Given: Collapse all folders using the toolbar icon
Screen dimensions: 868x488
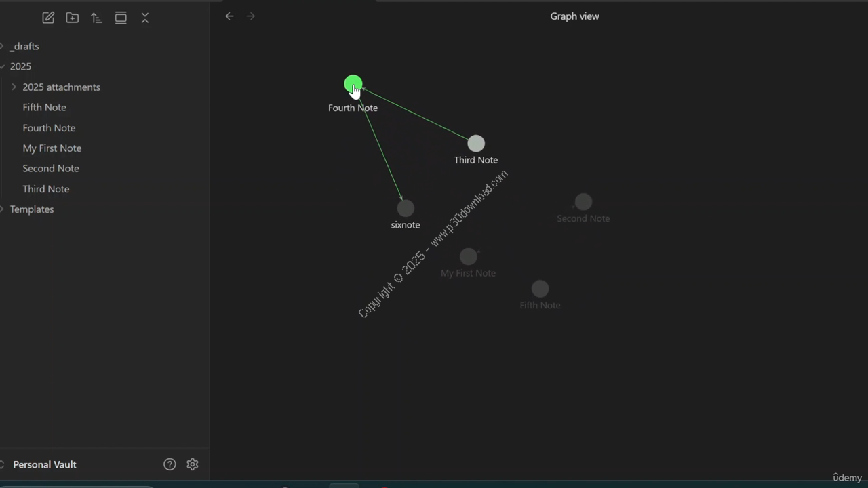Looking at the screenshot, I should [145, 18].
